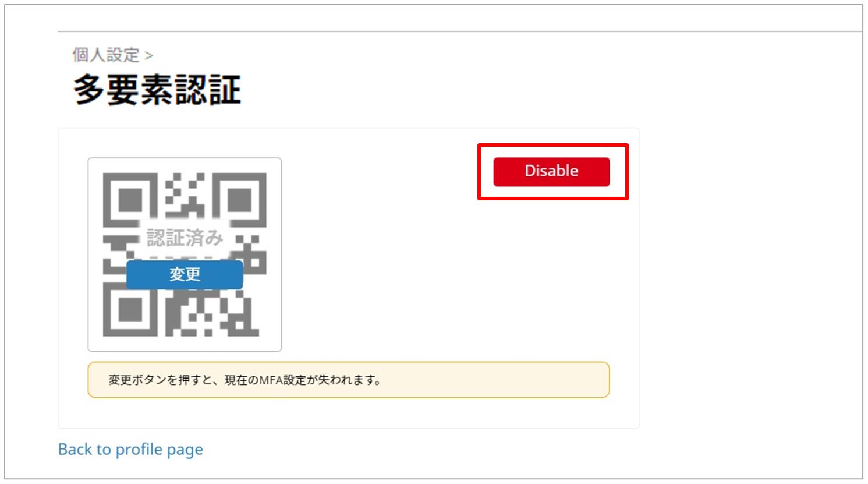Click the 認証済み label over the QR code
868x484 pixels.
185,238
